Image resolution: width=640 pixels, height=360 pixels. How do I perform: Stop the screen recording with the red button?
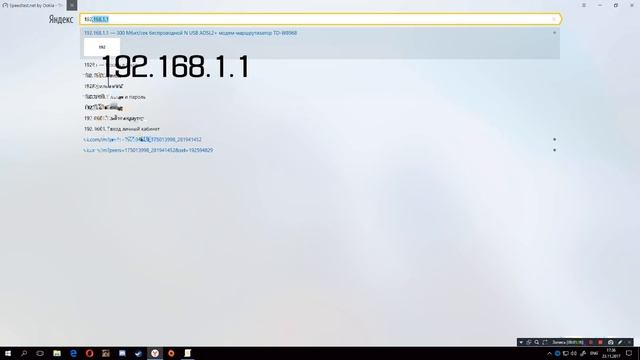point(600,342)
